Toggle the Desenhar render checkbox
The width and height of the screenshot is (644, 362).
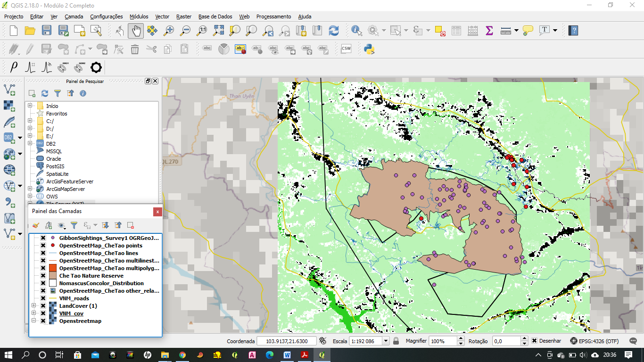[534, 341]
